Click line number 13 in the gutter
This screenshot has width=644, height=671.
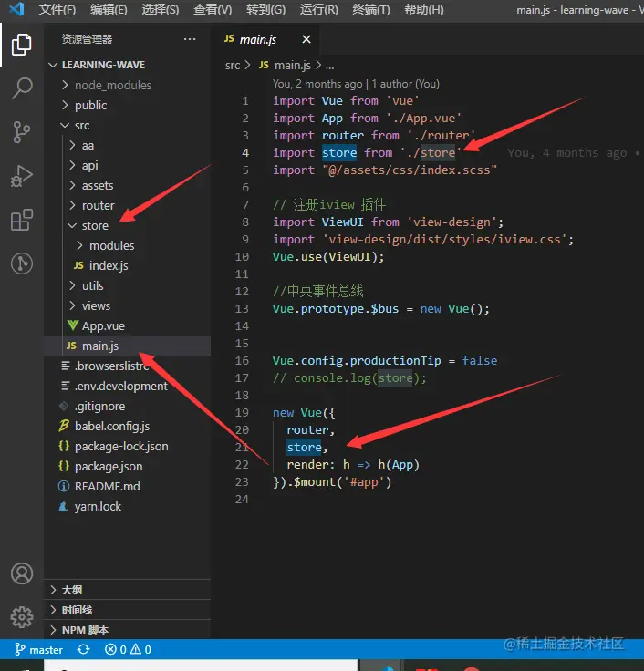pos(242,308)
